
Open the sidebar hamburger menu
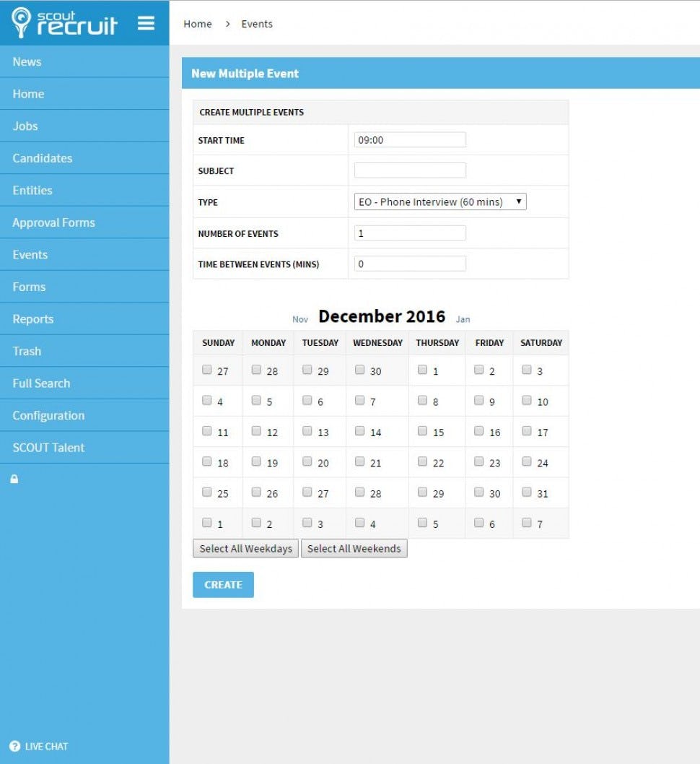pos(146,22)
